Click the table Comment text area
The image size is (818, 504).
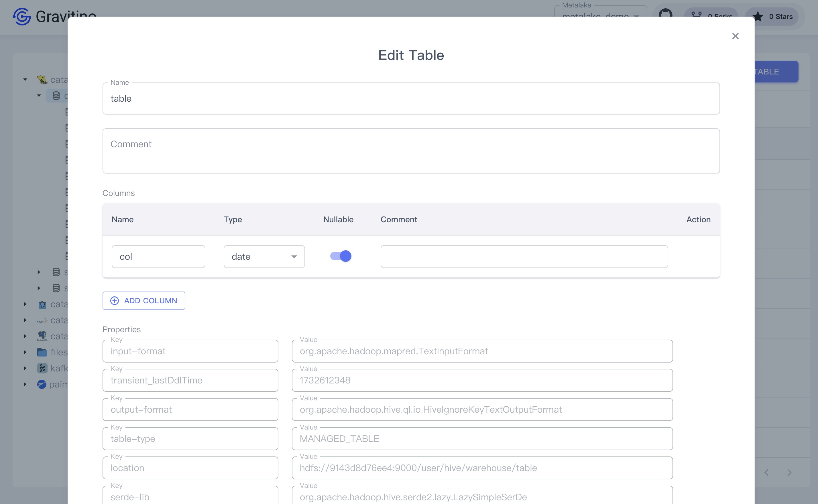pos(411,151)
